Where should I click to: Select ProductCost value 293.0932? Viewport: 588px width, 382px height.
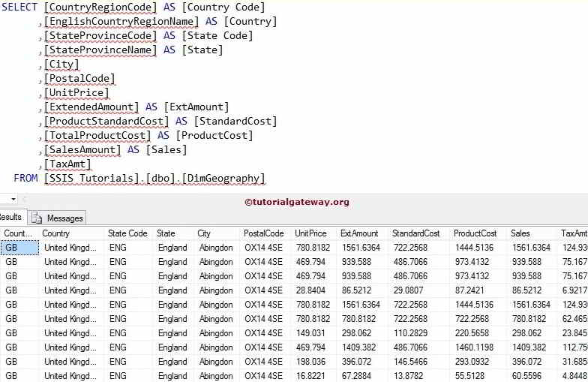pos(472,362)
